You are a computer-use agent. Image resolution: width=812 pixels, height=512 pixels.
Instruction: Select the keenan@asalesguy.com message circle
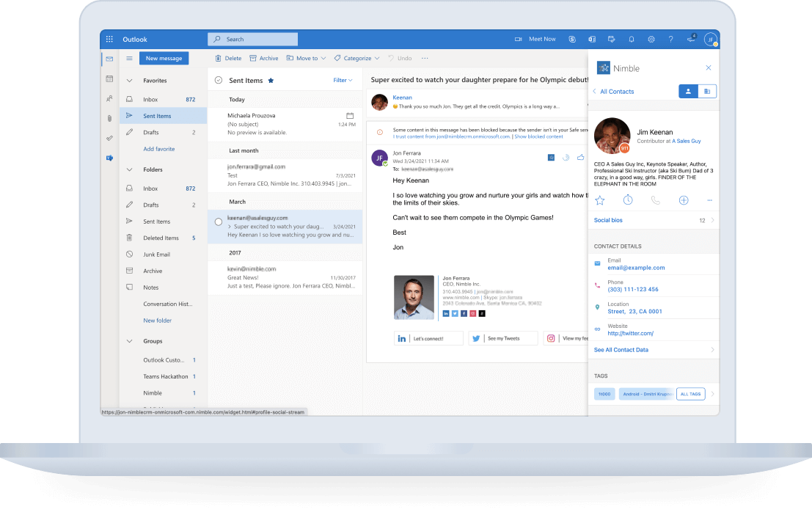219,222
